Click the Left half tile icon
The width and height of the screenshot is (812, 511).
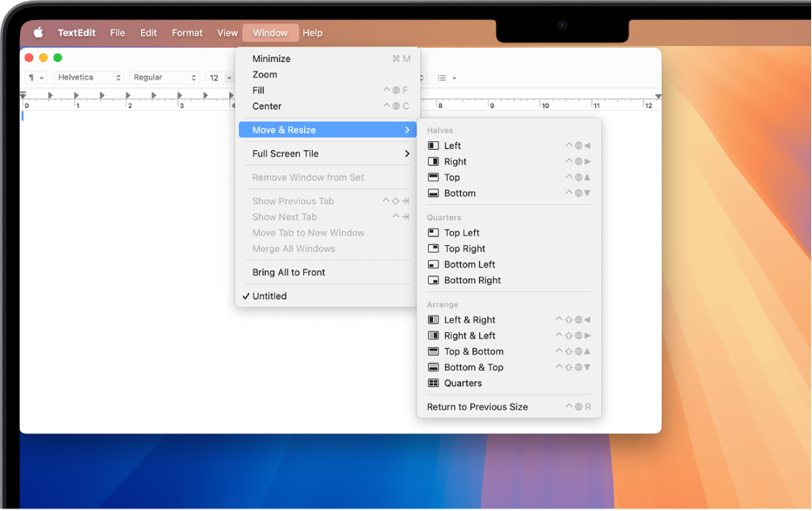tap(433, 146)
